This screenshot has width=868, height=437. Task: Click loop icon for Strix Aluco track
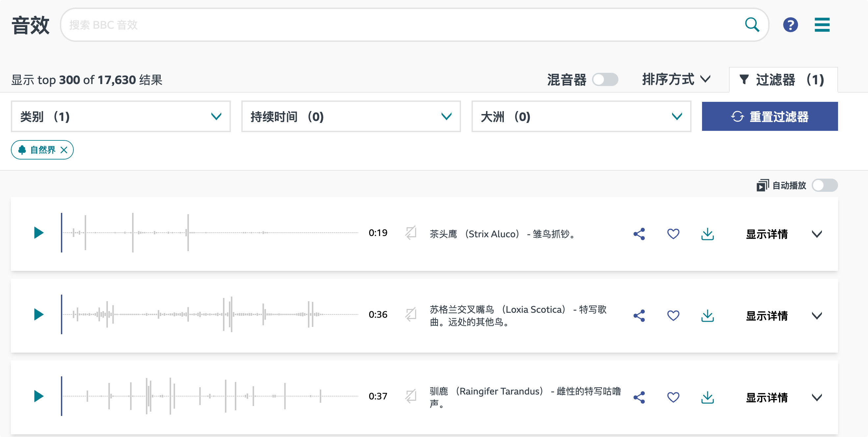coord(411,233)
